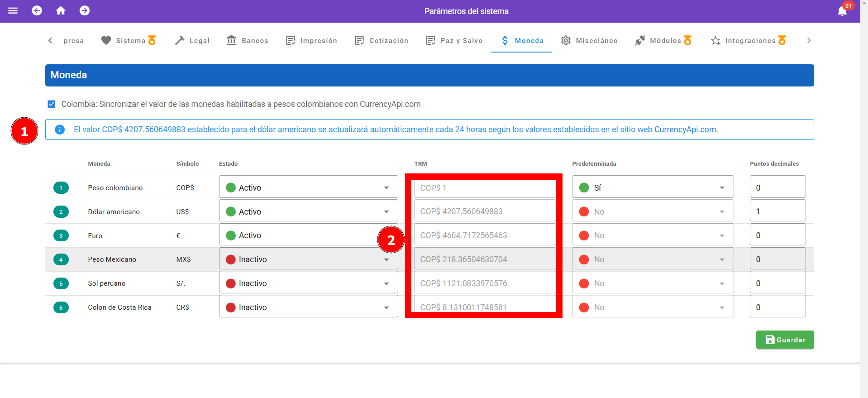Click decimal points field for Dólar americano
The image size is (868, 398).
(x=777, y=211)
